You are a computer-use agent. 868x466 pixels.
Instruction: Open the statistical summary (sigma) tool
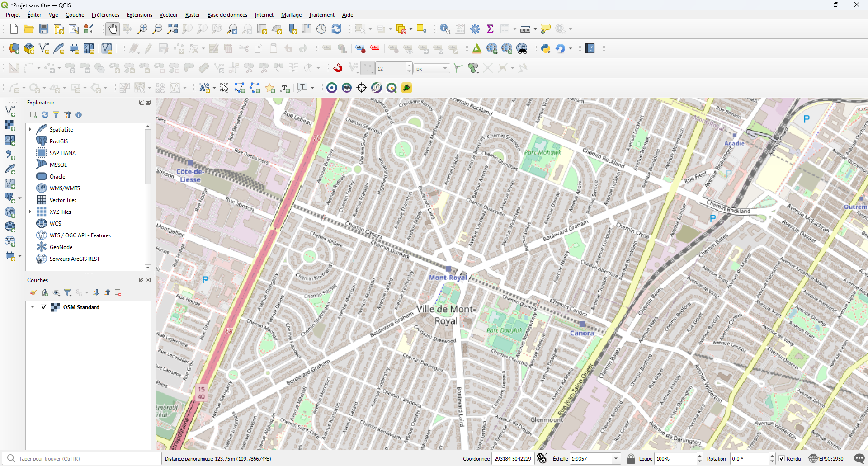[x=490, y=29]
